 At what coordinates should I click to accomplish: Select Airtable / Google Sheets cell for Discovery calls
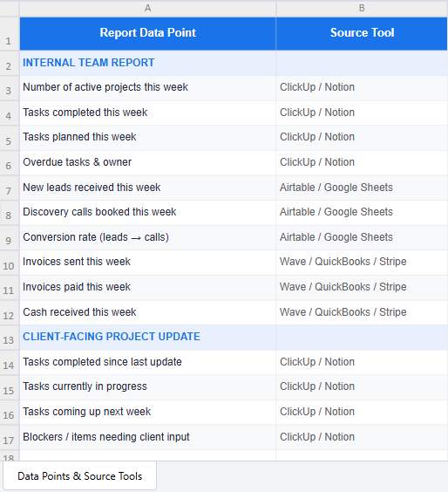[x=362, y=213]
